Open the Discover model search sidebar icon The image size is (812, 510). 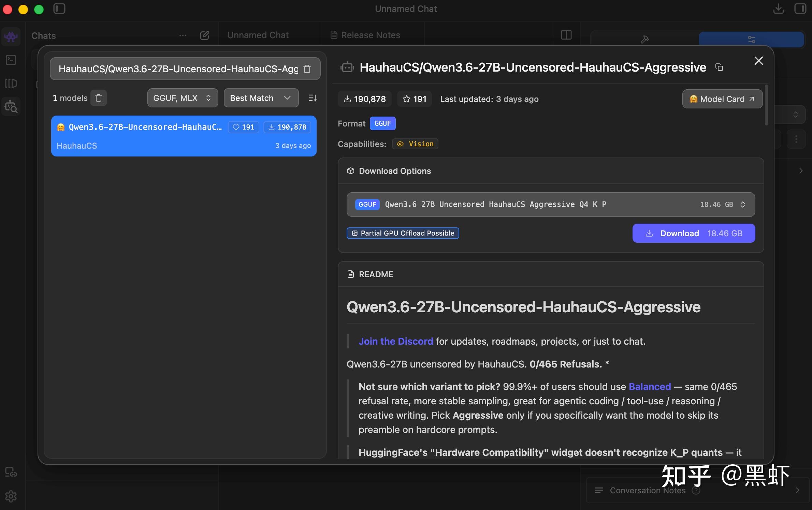coord(11,107)
